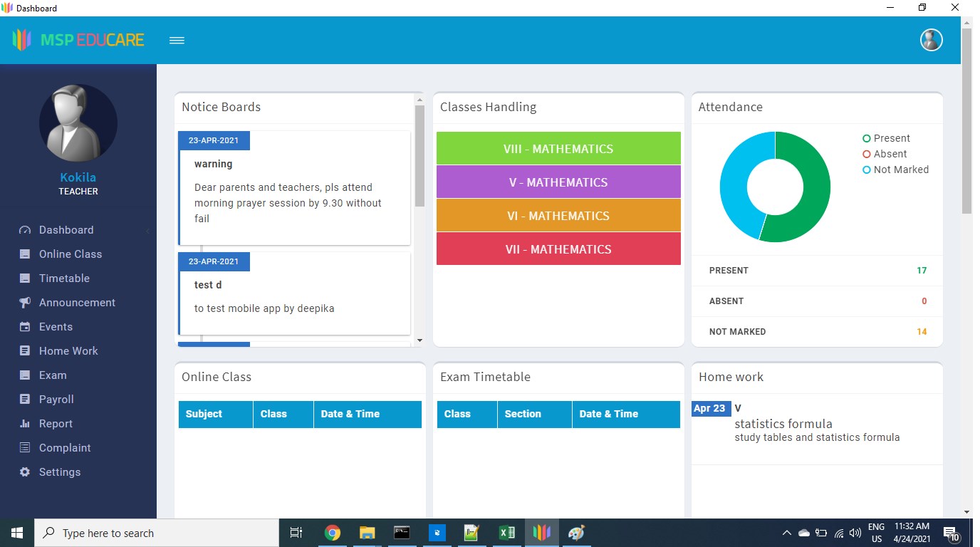Viewport: 980px width, 547px height.
Task: Open File Explorer from the taskbar
Action: pyautogui.click(x=367, y=533)
